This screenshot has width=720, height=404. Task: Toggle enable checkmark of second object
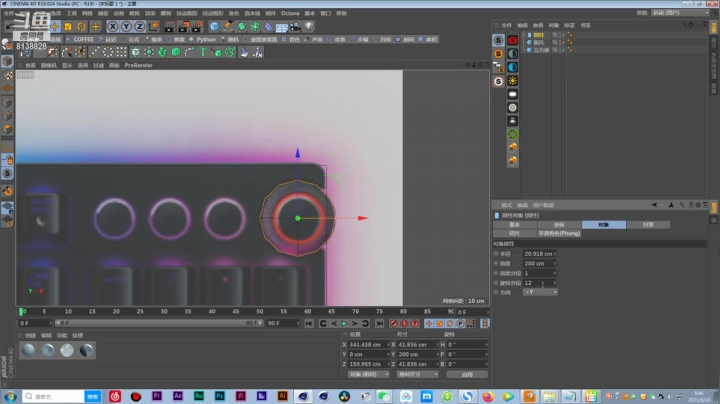[x=562, y=41]
